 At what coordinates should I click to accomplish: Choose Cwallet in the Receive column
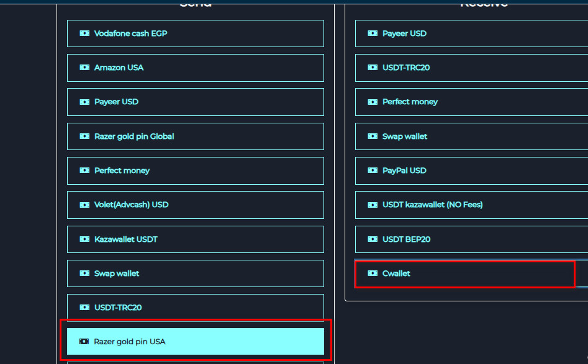click(466, 273)
